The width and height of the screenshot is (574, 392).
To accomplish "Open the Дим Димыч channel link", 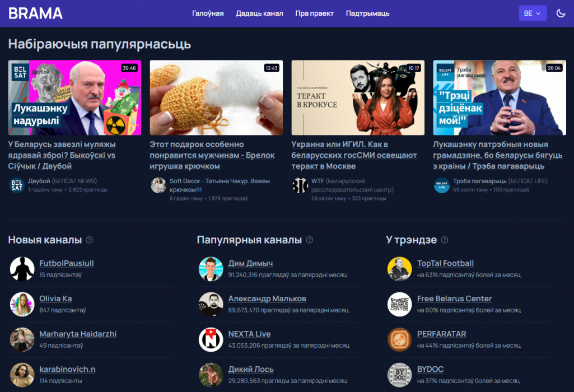I will coord(250,263).
